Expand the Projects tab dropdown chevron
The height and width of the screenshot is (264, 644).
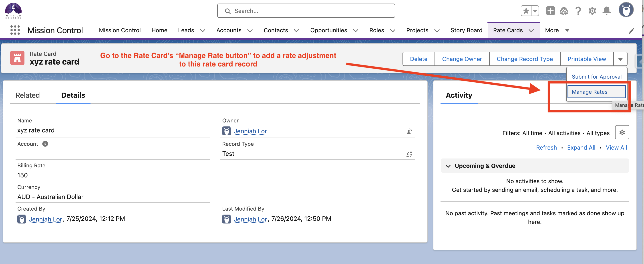pos(437,30)
